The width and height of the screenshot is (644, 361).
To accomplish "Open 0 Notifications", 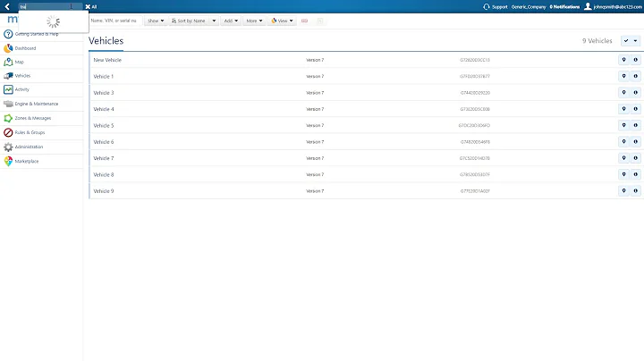I will point(564,7).
